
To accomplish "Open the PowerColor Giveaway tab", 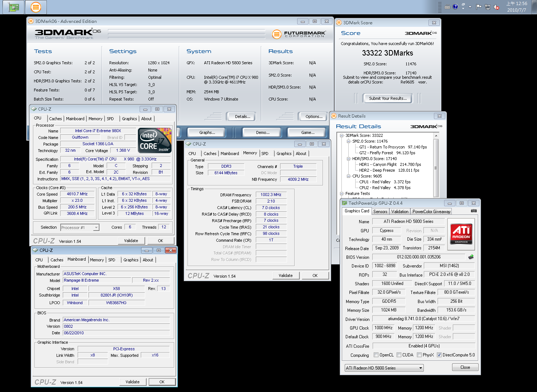I will (431, 212).
